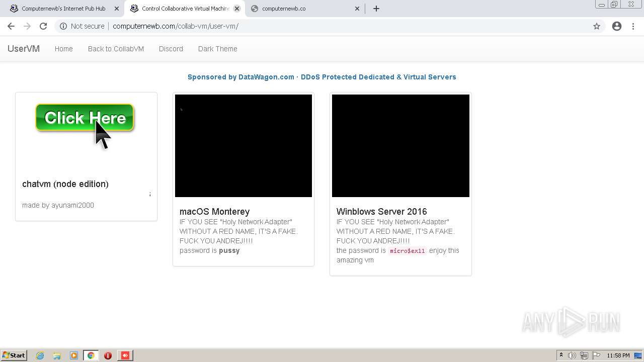Switch to Computernewb's Internet Pub Hub tab

point(63,9)
